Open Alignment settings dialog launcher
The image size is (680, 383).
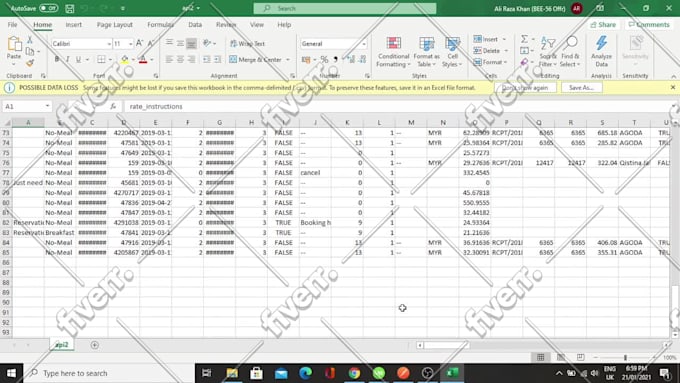tap(293, 76)
